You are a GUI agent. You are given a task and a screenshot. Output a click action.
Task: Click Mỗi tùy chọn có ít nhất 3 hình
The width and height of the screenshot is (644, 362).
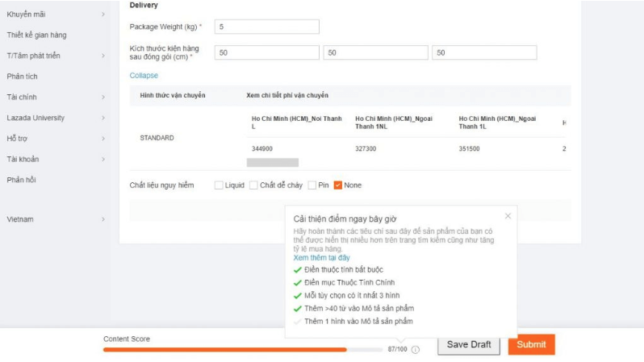(x=352, y=296)
